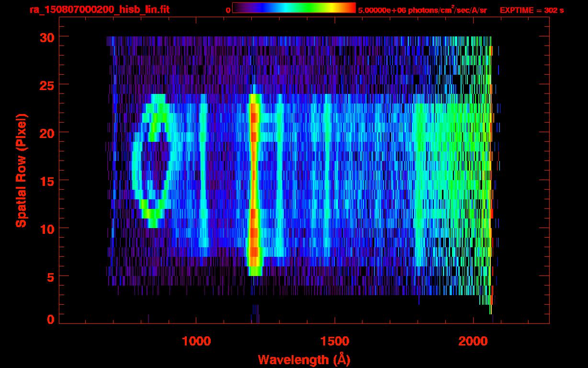Viewport: 588px width, 368px height.
Task: Click the 1500 wavelength tick label
Action: coord(335,341)
